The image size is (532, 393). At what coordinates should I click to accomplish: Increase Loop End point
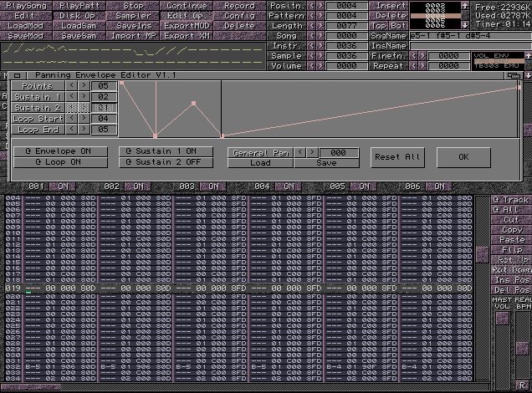(84, 130)
